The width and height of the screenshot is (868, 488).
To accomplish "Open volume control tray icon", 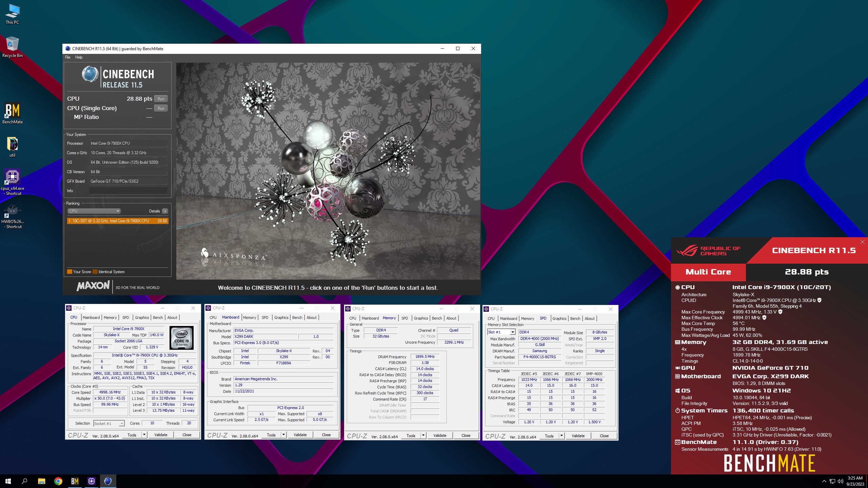I will (840, 481).
